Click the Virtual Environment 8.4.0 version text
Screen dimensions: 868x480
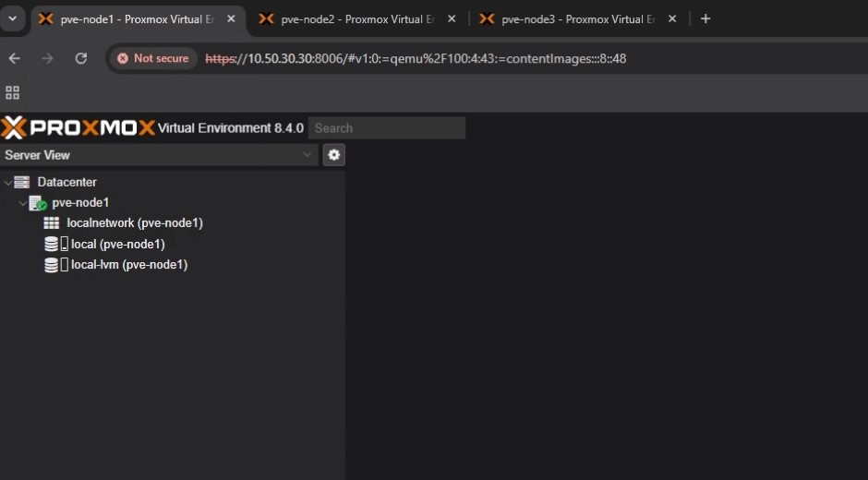point(230,128)
